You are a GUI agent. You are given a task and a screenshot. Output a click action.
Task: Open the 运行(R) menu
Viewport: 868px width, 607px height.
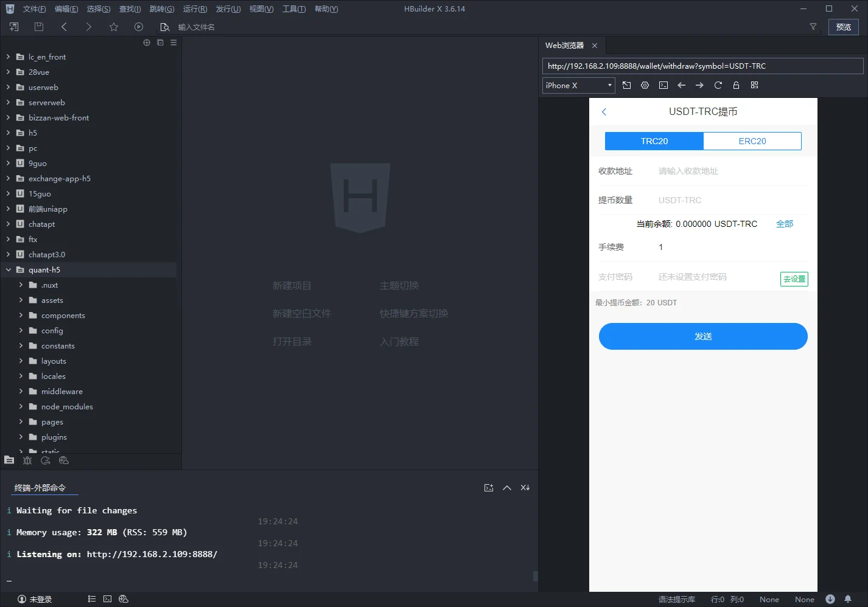coord(195,9)
